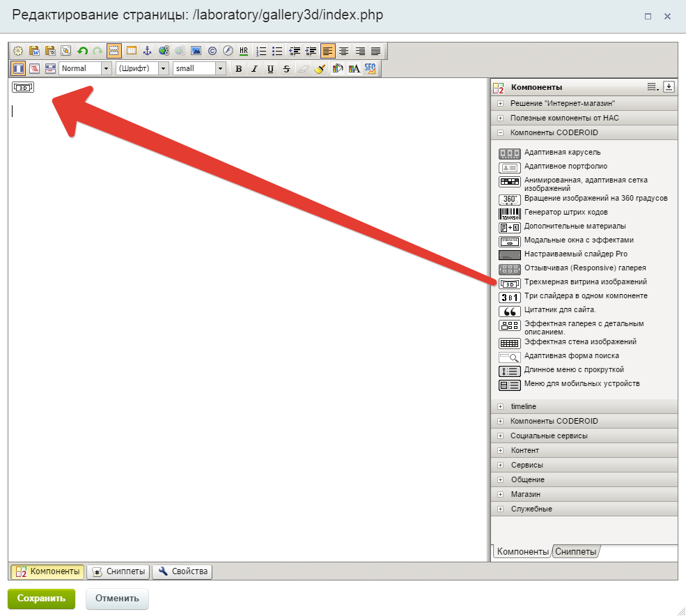The width and height of the screenshot is (686, 616).
Task: Click the undo arrow in the toolbar
Action: [x=82, y=51]
